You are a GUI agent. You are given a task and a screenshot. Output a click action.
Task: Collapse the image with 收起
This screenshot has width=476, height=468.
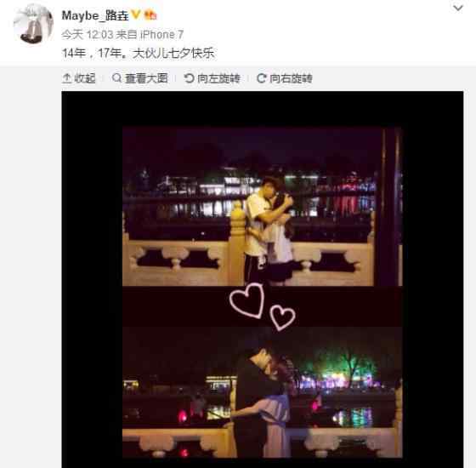pos(79,78)
